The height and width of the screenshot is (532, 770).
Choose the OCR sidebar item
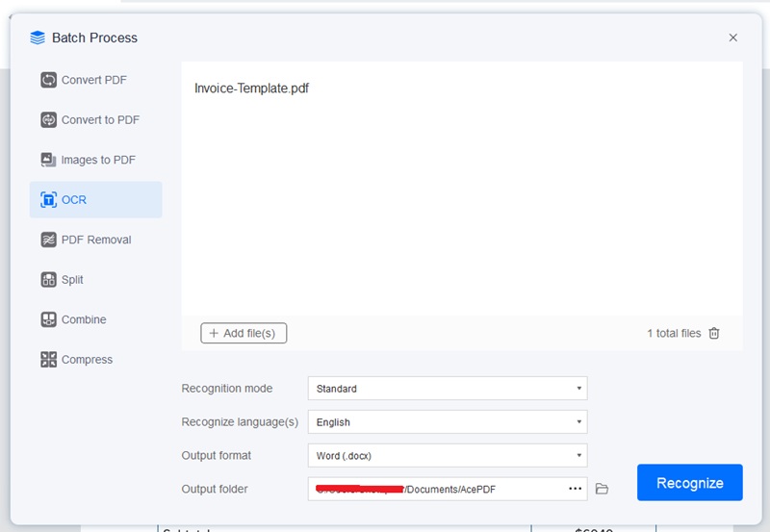95,200
